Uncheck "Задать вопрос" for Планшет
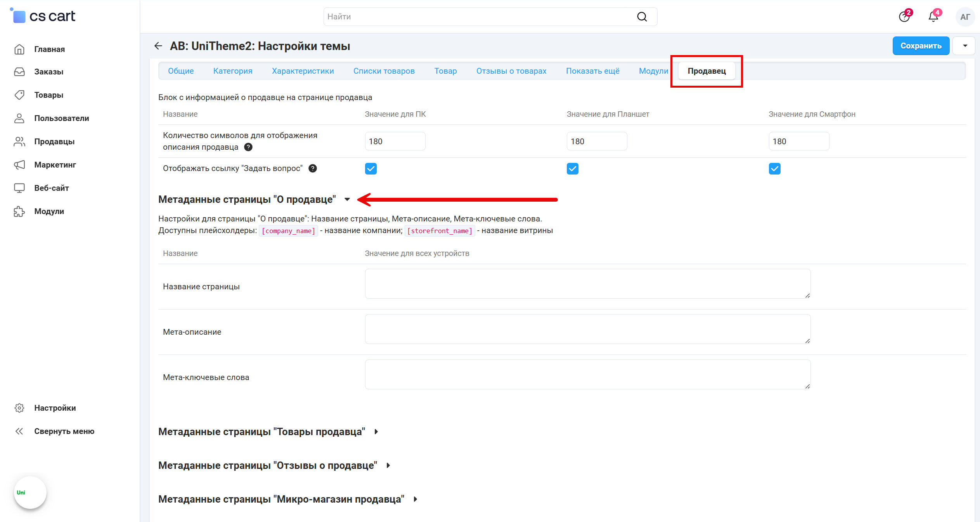Screen dimensions: 980x522 [x=573, y=169]
